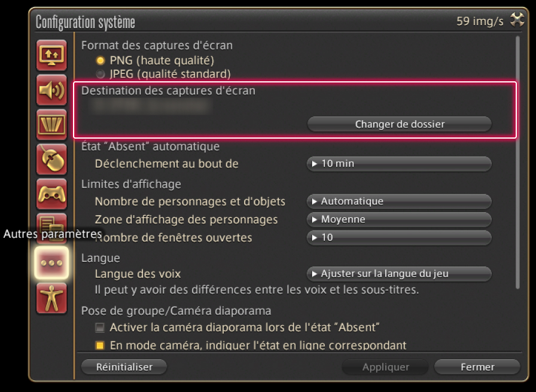
Task: Choose JPEG (qualité standard) format
Action: coord(100,75)
